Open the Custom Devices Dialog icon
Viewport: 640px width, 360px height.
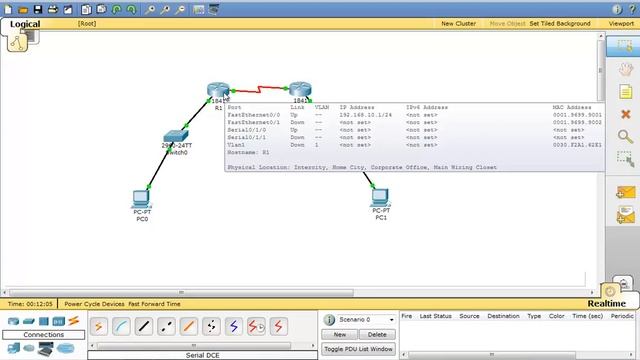[x=214, y=9]
